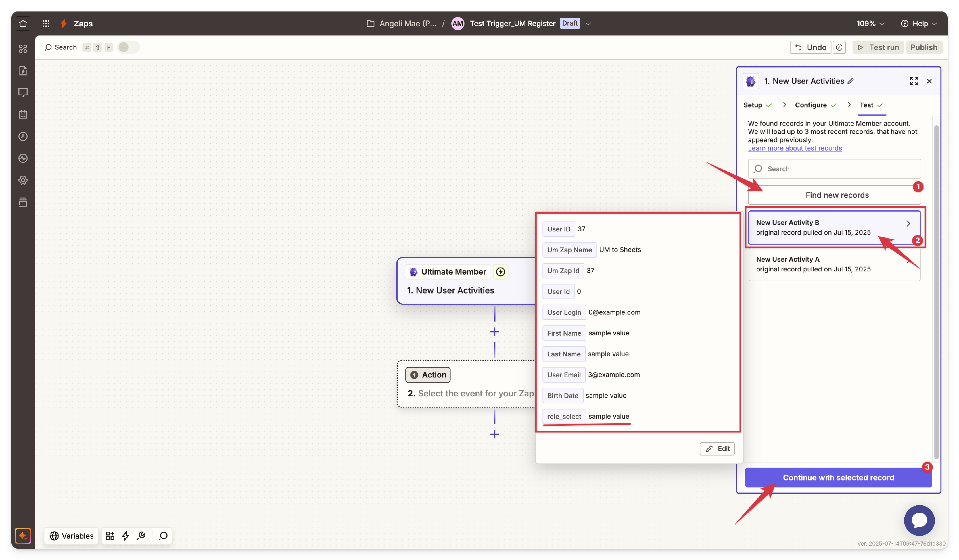Click the Last Name field label
This screenshot has height=560, width=959.
[x=564, y=354]
